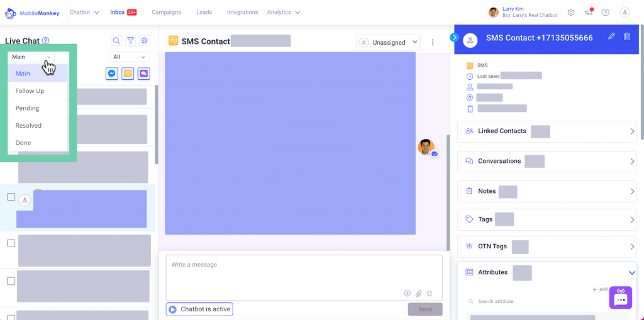Image resolution: width=644 pixels, height=320 pixels.
Task: Collapse the contact details side panel arrow
Action: click(454, 37)
